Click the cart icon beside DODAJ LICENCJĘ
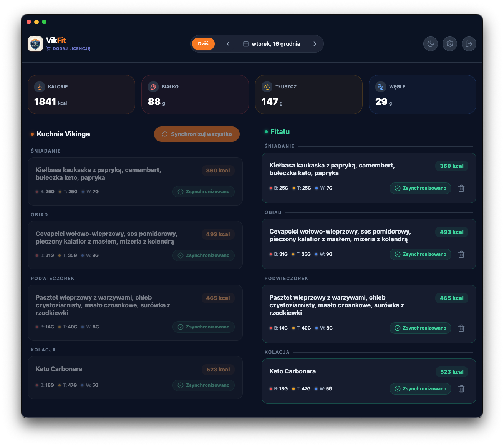504x446 pixels. click(48, 48)
